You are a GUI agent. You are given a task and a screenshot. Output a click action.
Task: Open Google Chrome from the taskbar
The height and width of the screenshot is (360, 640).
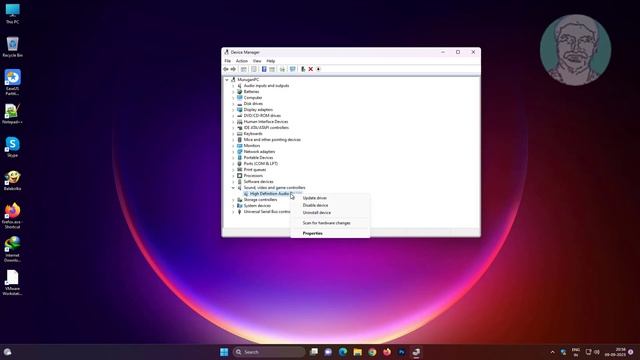tap(372, 352)
